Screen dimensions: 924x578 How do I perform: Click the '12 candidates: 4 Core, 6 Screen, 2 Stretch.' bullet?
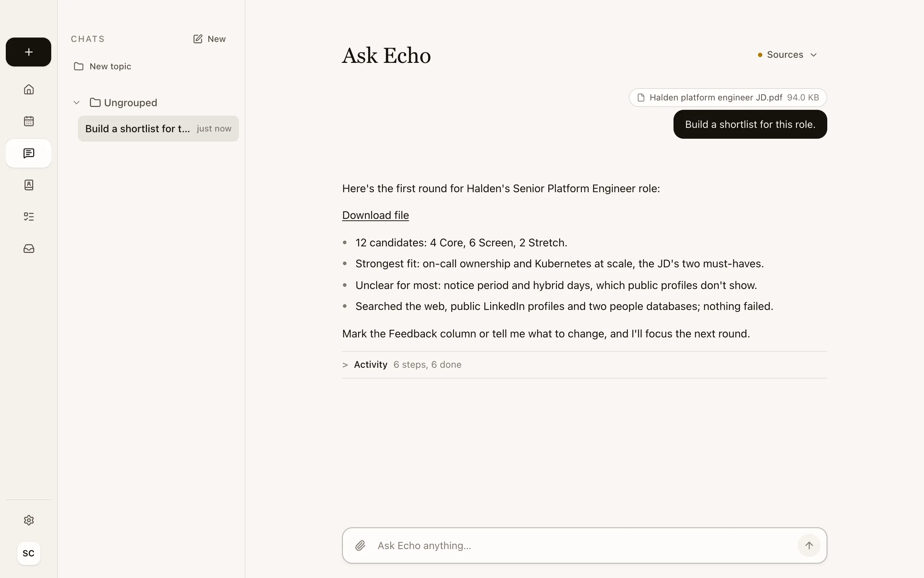[461, 243]
